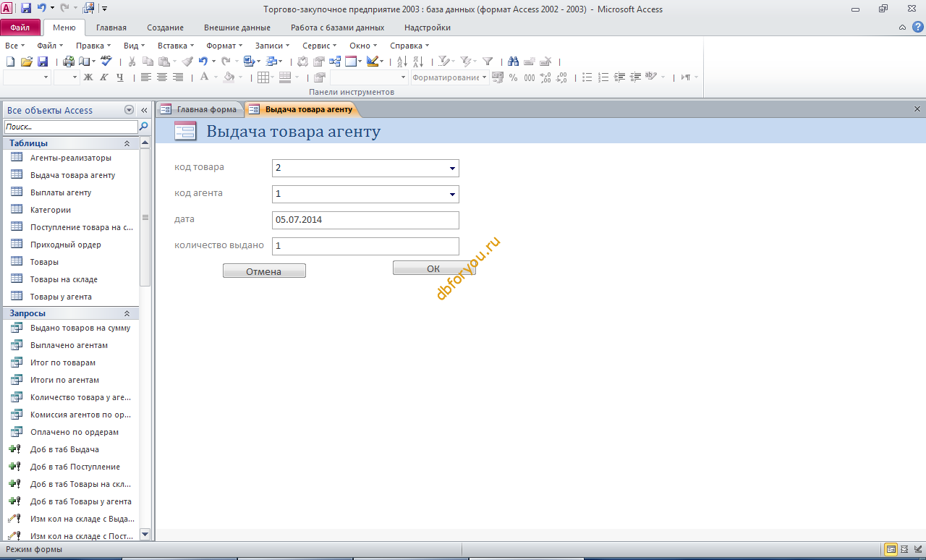Screen dimensions: 926x560
Task: Click navigation pane scrollbar down arrow
Action: [x=145, y=534]
